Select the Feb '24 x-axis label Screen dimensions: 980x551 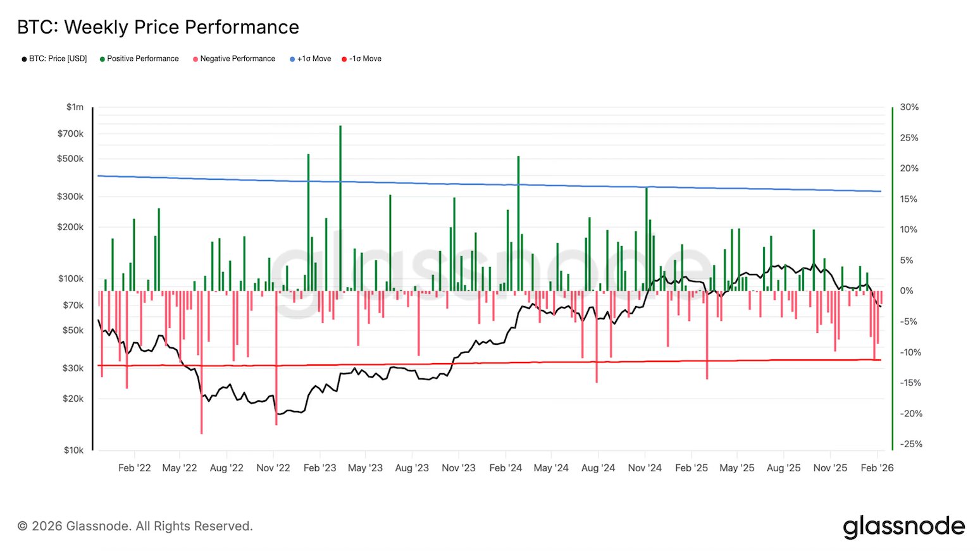pos(506,468)
